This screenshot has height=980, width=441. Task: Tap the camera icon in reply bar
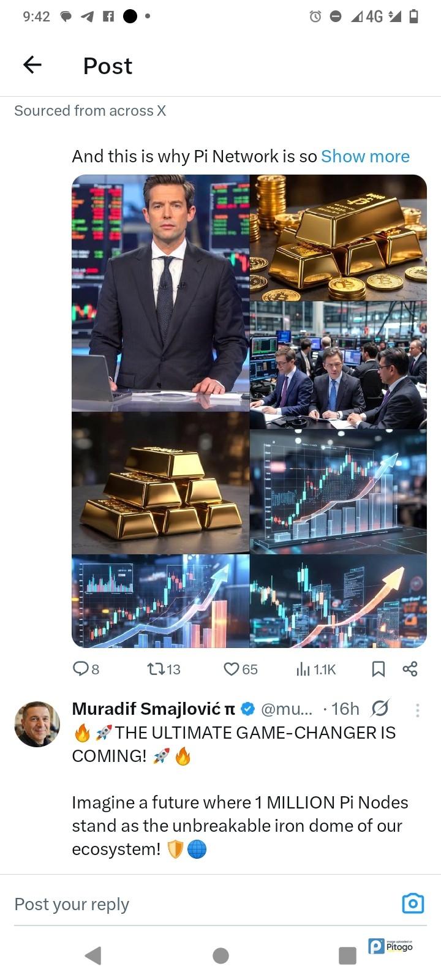(413, 903)
